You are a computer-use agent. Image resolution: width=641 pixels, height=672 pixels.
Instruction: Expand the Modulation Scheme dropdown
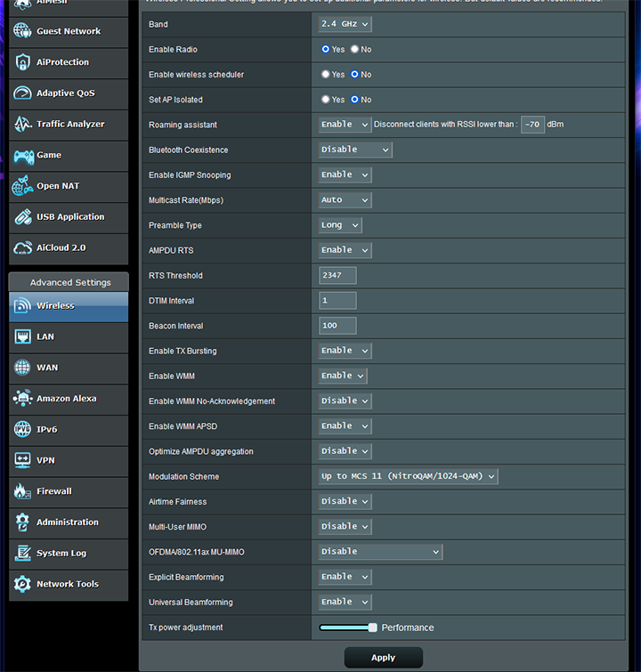coord(408,476)
